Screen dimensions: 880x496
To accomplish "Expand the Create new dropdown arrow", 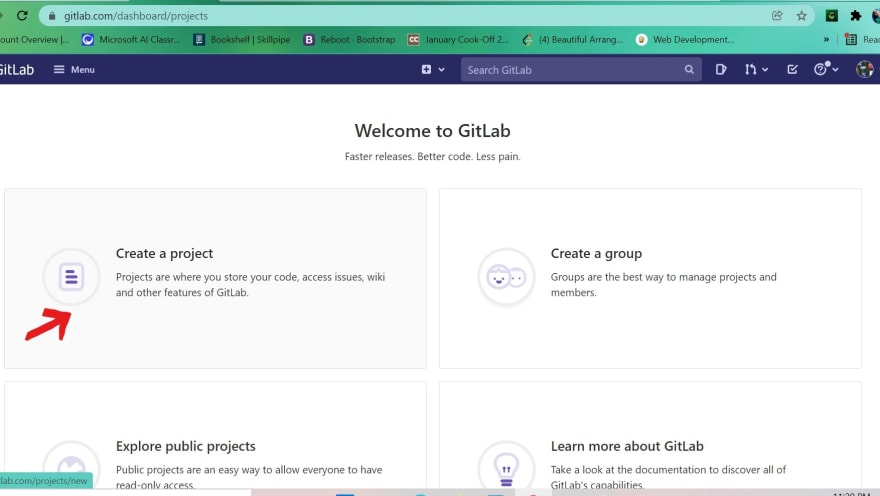I will click(442, 70).
